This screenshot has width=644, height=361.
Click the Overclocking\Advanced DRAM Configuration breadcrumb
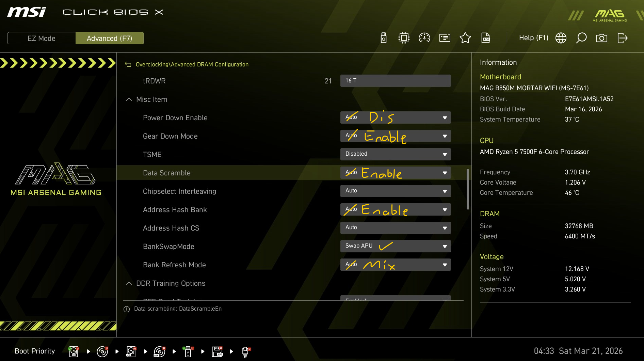click(192, 64)
